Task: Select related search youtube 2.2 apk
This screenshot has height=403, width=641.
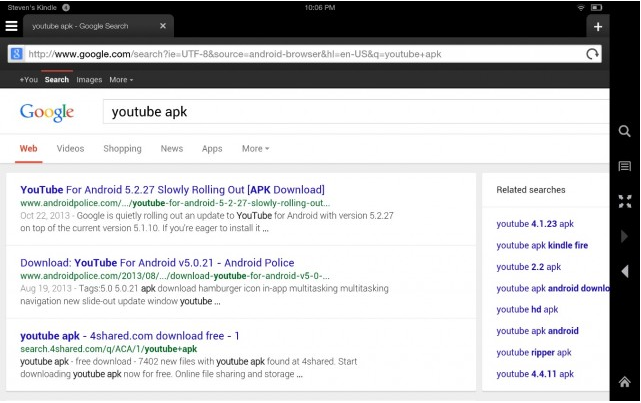Action: (x=529, y=267)
